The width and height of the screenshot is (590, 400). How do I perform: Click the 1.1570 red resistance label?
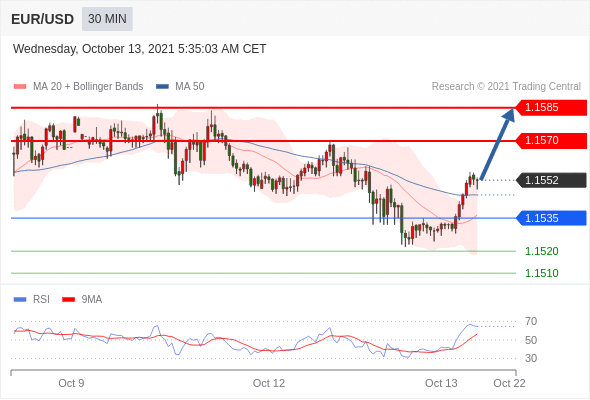(551, 141)
